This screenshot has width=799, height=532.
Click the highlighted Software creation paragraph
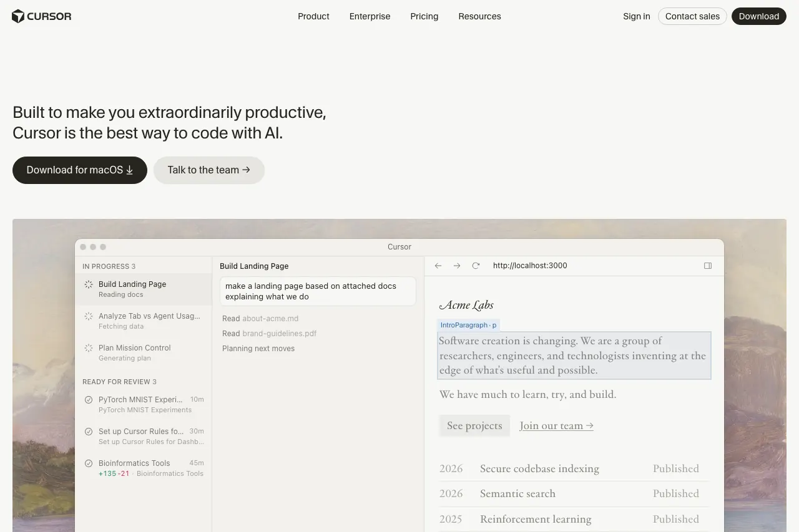574,355
